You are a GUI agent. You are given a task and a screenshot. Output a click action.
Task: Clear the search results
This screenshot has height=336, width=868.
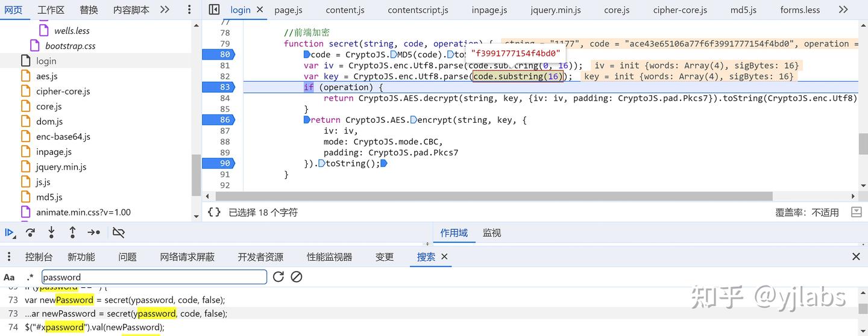coord(297,277)
